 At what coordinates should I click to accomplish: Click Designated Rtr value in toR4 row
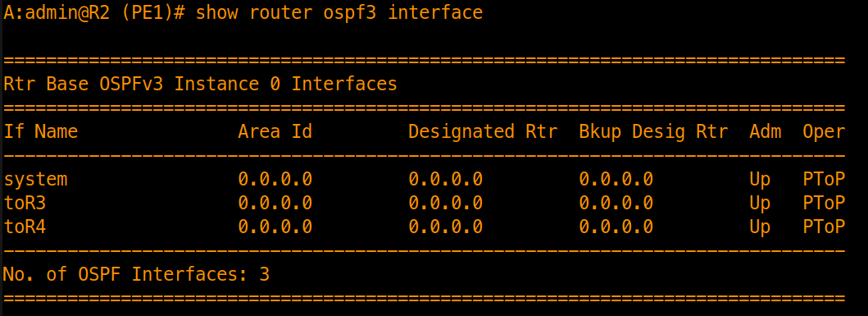click(x=446, y=227)
